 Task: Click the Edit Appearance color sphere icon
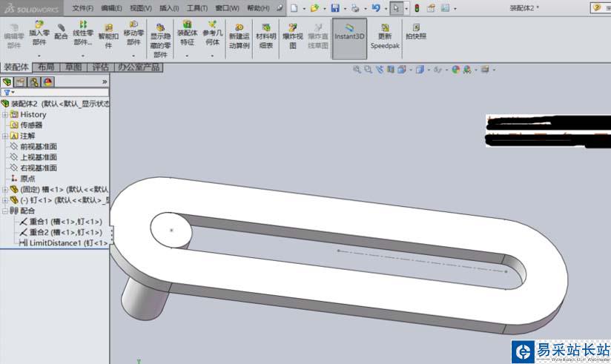456,70
